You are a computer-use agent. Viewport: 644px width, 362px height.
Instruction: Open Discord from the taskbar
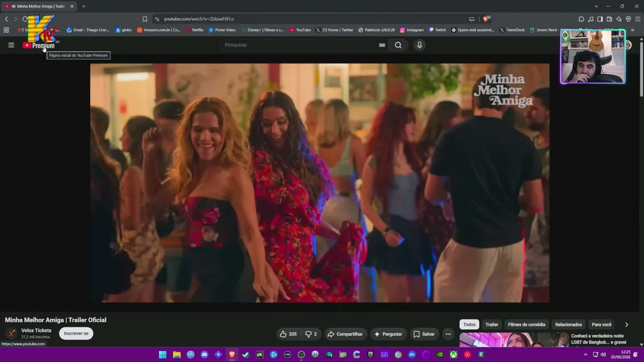pos(204,354)
